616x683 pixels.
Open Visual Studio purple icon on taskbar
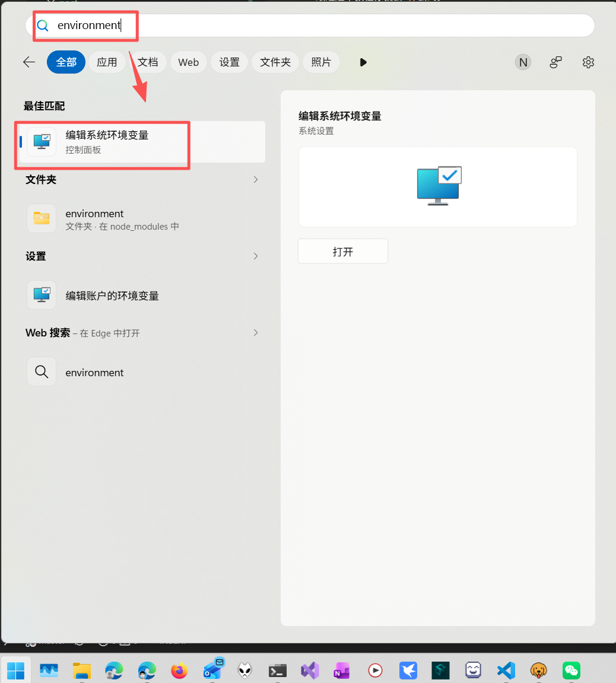click(310, 671)
